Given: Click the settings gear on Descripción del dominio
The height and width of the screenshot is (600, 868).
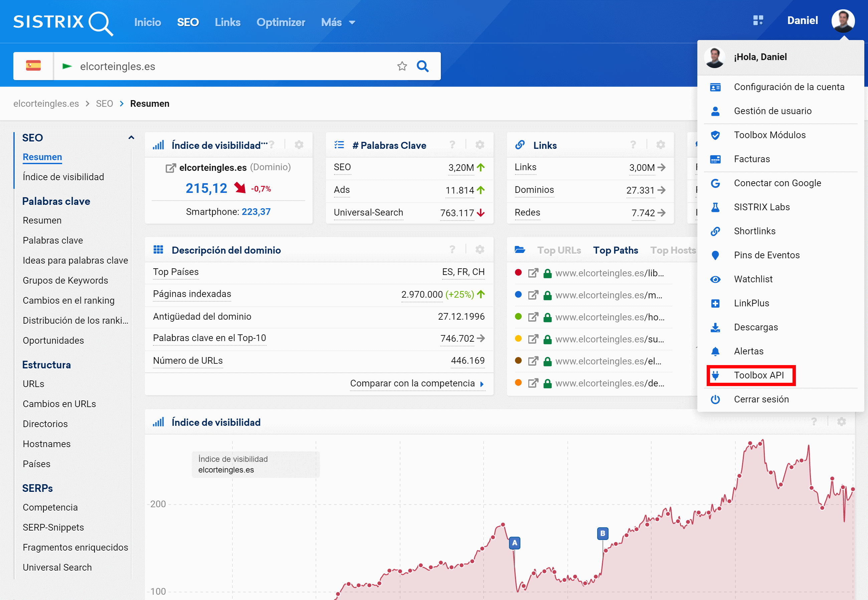Looking at the screenshot, I should point(479,250).
